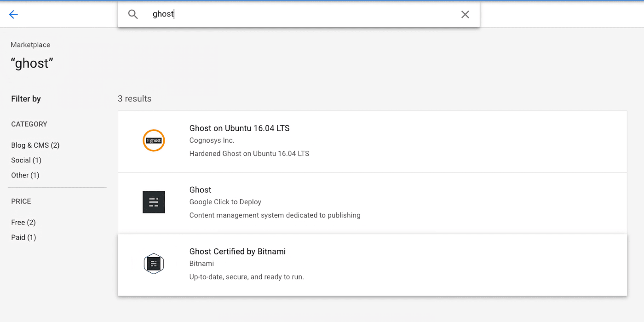The width and height of the screenshot is (644, 322).
Task: Filter by Free (2) price
Action: tap(23, 223)
